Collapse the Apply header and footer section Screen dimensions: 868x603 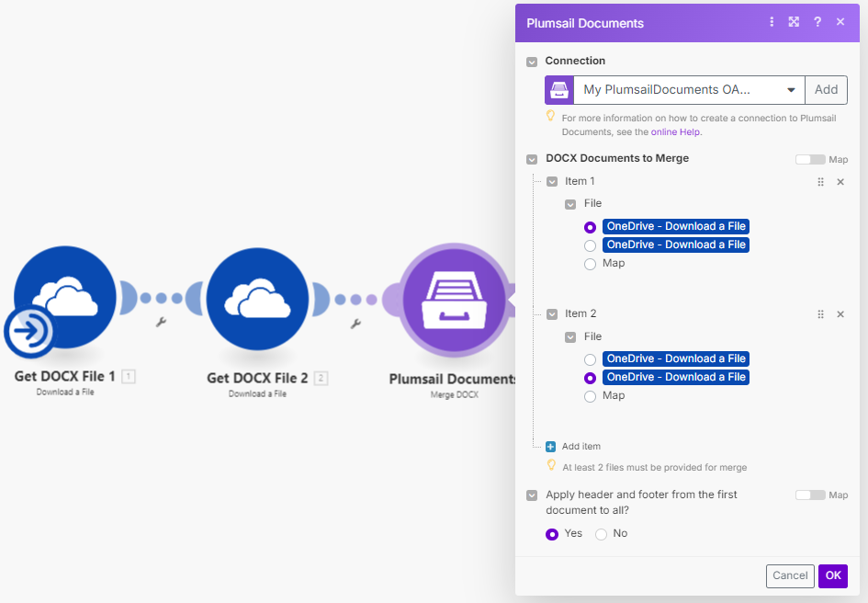click(532, 495)
